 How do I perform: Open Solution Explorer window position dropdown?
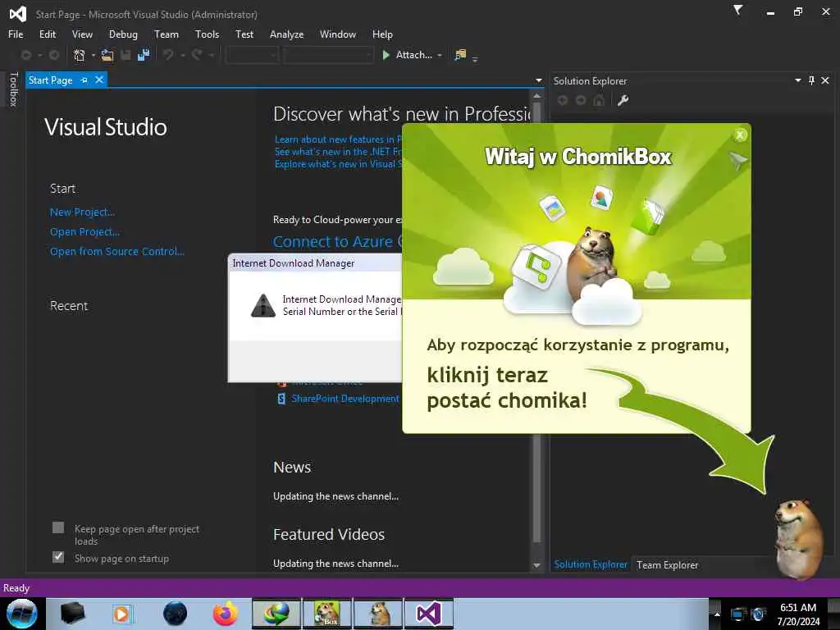coord(797,80)
